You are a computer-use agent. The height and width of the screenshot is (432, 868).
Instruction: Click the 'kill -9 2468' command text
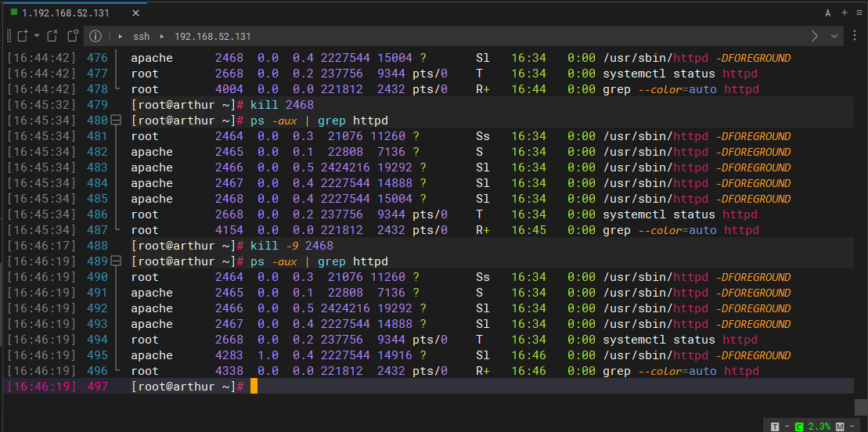click(x=292, y=246)
